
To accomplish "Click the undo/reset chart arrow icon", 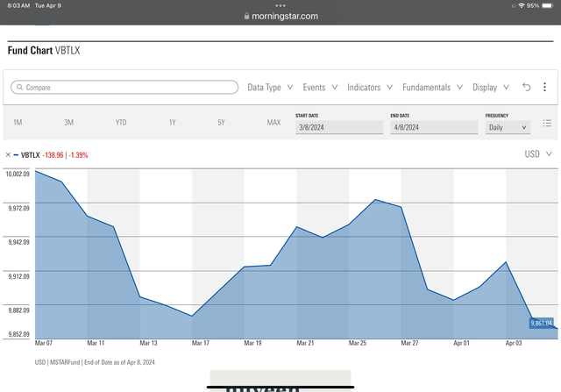I will point(526,87).
